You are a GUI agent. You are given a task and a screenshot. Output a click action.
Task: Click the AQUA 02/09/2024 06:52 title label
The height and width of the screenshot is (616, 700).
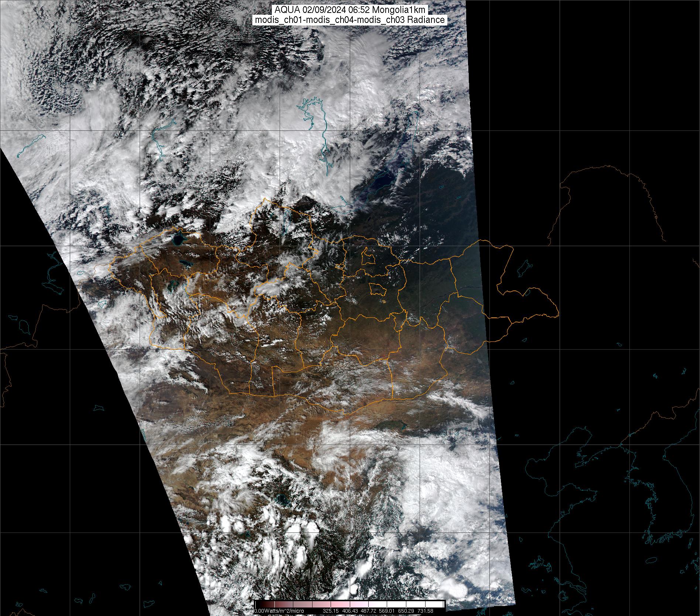point(349,10)
